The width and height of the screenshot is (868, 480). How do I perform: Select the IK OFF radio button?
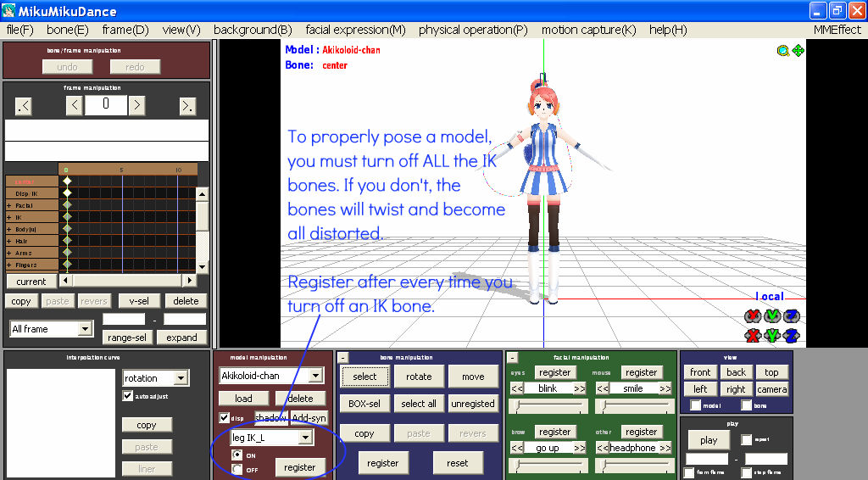[237, 470]
